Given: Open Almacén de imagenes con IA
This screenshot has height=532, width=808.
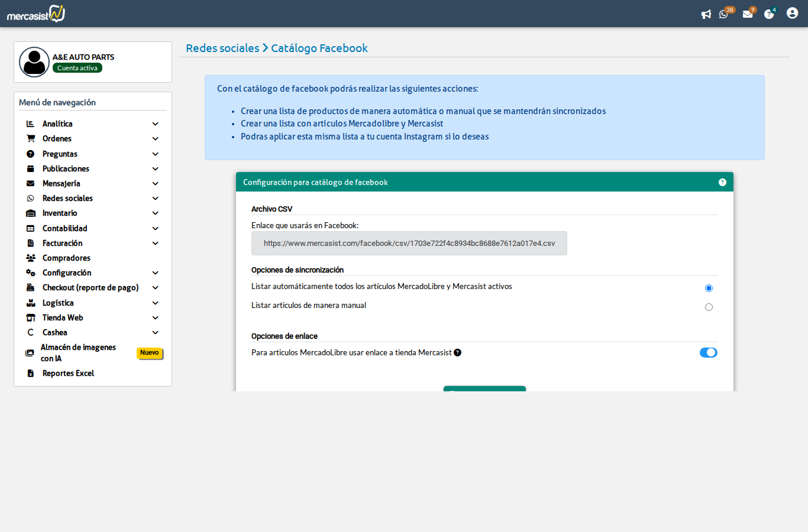Looking at the screenshot, I should [x=79, y=353].
